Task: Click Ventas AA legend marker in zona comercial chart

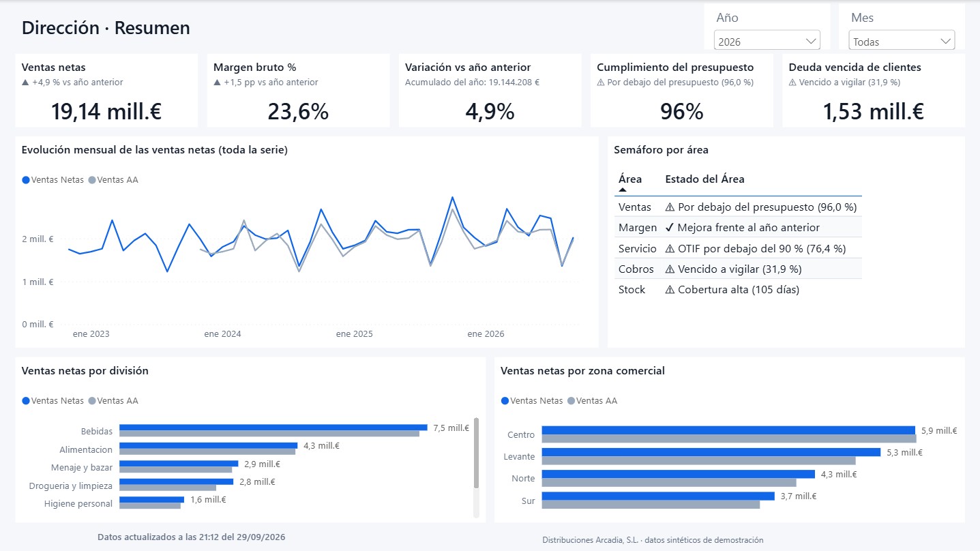Action: tap(571, 401)
